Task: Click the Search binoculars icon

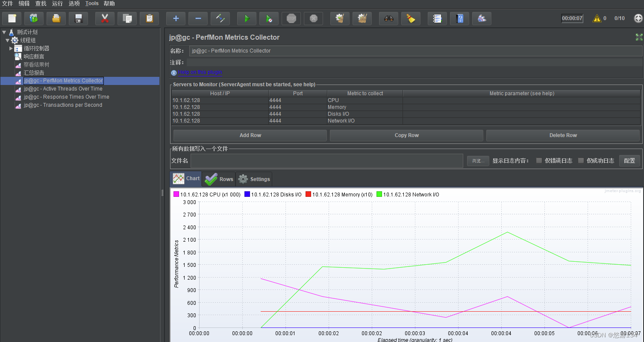Action: (x=388, y=18)
